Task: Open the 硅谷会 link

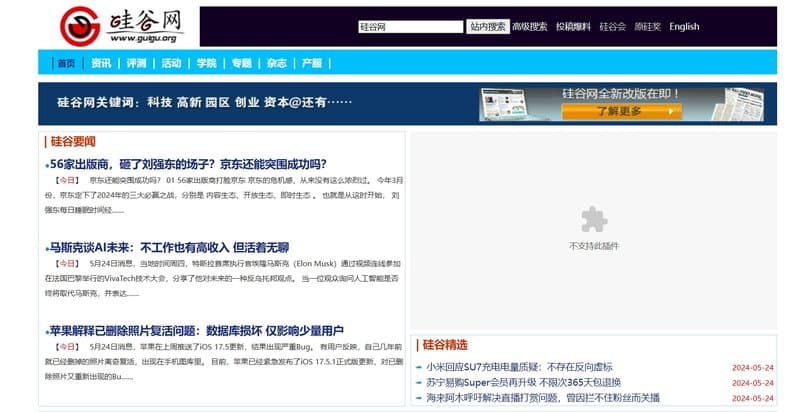Action: (613, 27)
